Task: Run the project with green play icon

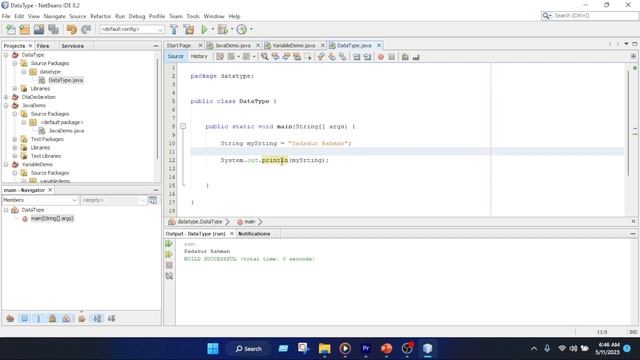Action: 204,29
